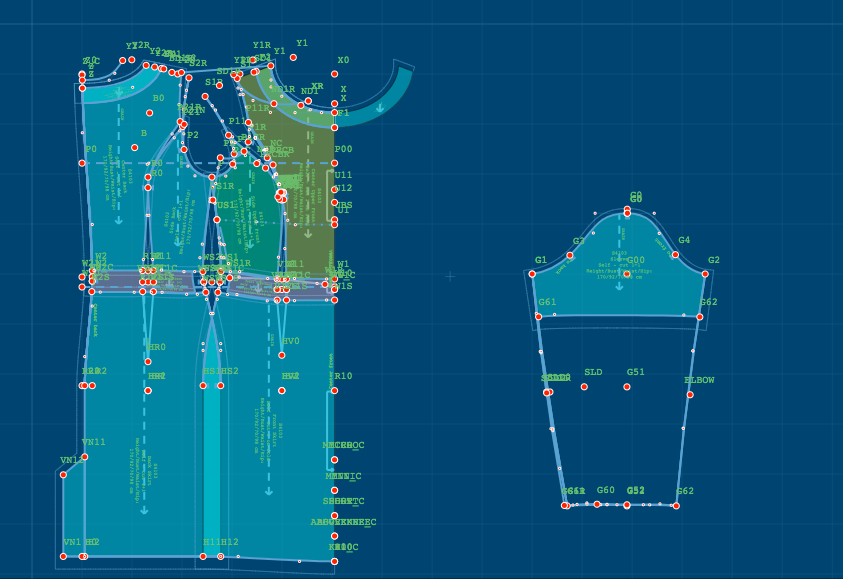Pick the ELBOW point on the sleeve
This screenshot has height=579, width=843.
pyautogui.click(x=690, y=395)
